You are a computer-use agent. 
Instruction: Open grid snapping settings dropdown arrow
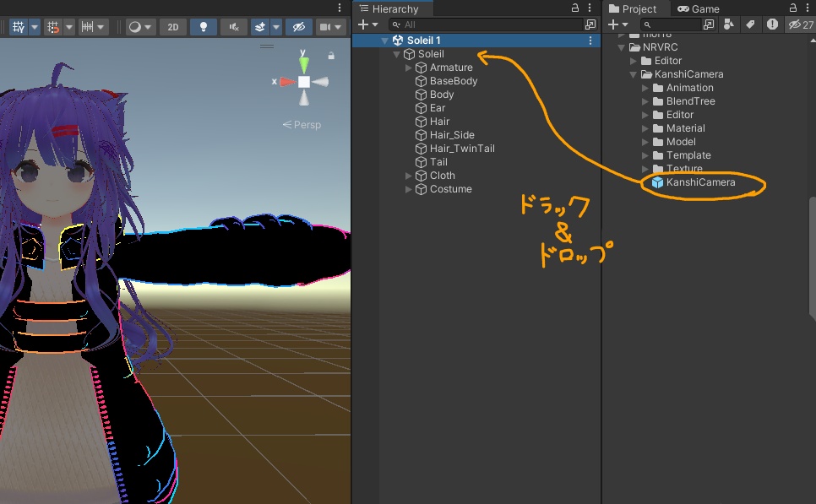tap(69, 27)
